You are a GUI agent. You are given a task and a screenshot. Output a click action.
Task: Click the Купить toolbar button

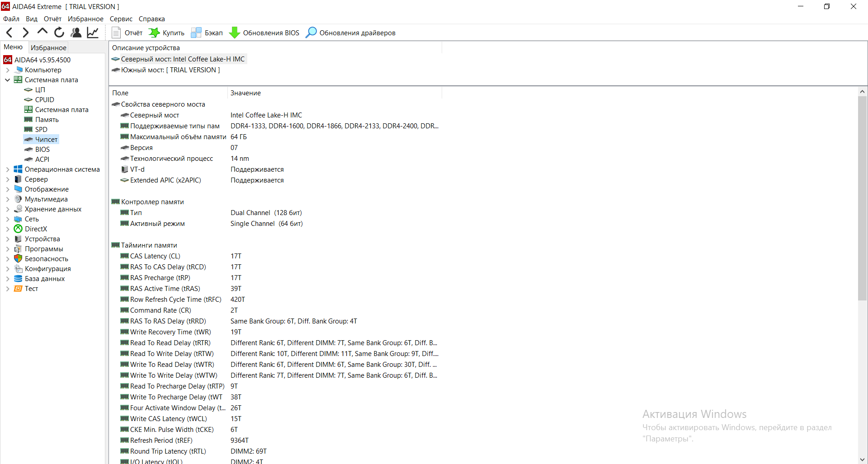(167, 33)
